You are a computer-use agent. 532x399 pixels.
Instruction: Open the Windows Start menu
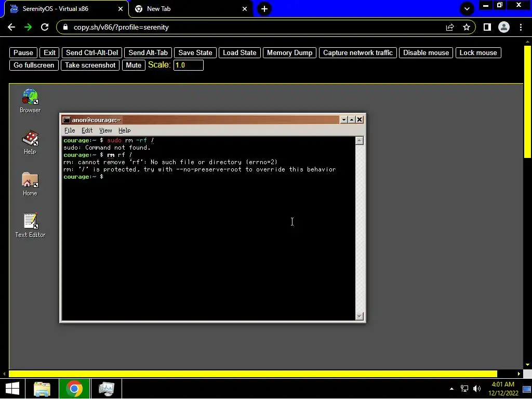12,389
